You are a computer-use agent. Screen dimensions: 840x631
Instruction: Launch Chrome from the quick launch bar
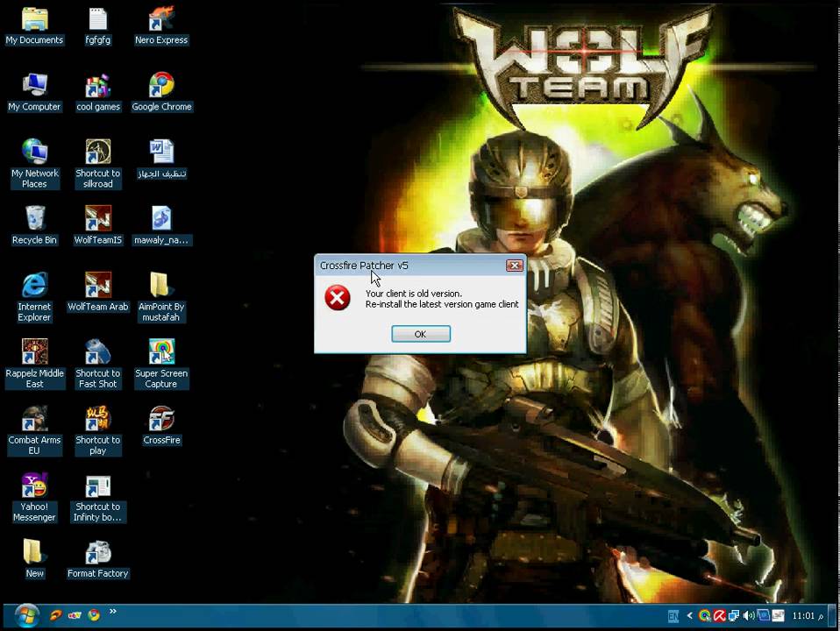pos(94,615)
